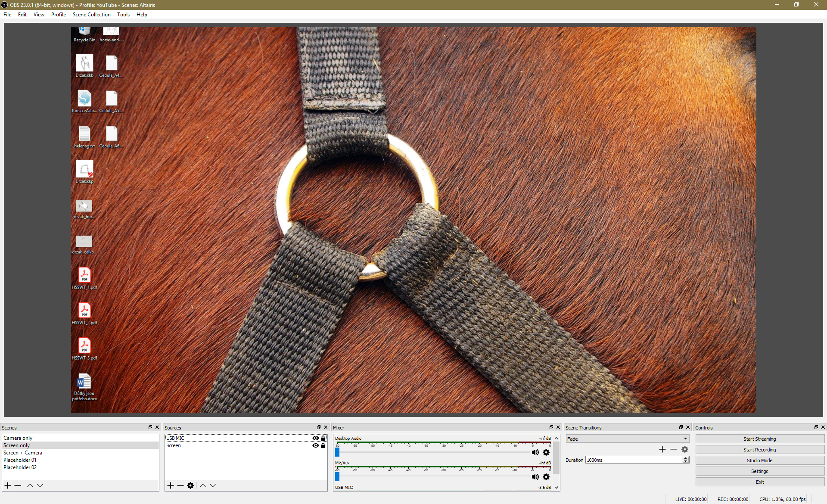
Task: Move source down in Sources panel
Action: [213, 485]
